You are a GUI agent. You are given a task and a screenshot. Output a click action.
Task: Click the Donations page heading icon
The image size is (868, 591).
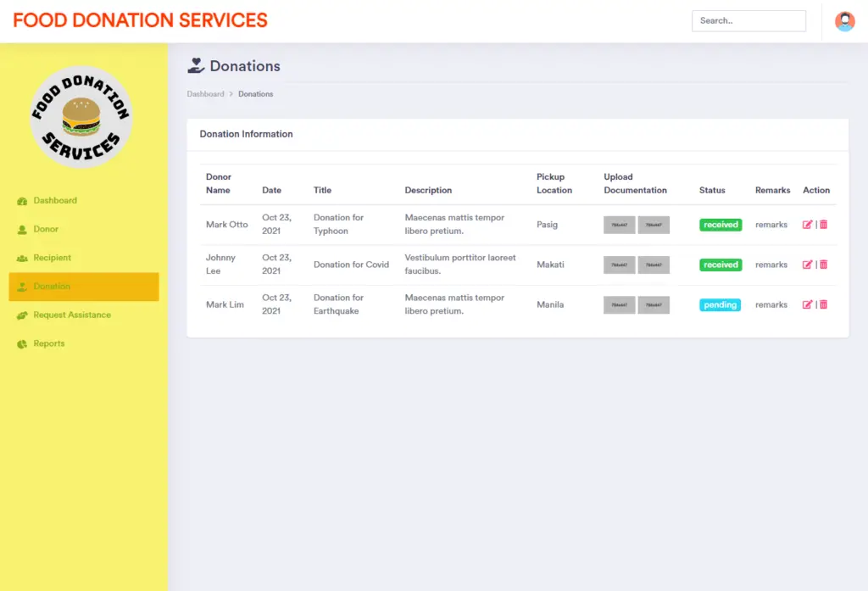(195, 65)
